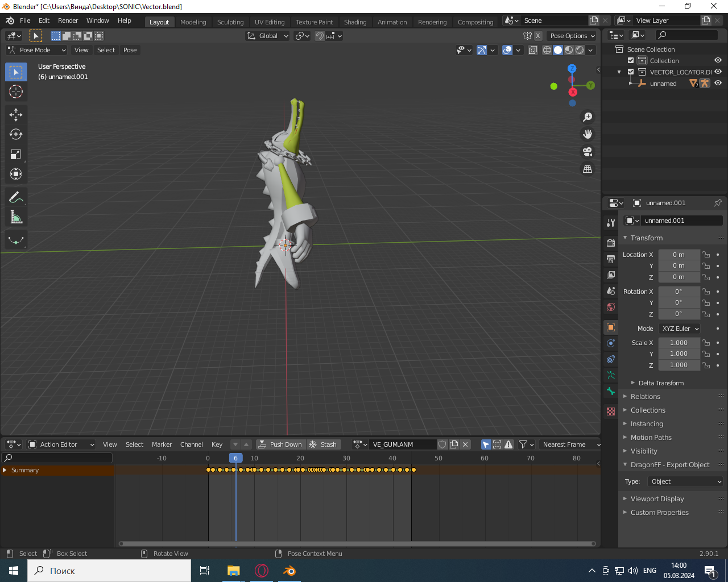728x582 pixels.
Task: Open the Active Tool settings tab
Action: pyautogui.click(x=611, y=223)
